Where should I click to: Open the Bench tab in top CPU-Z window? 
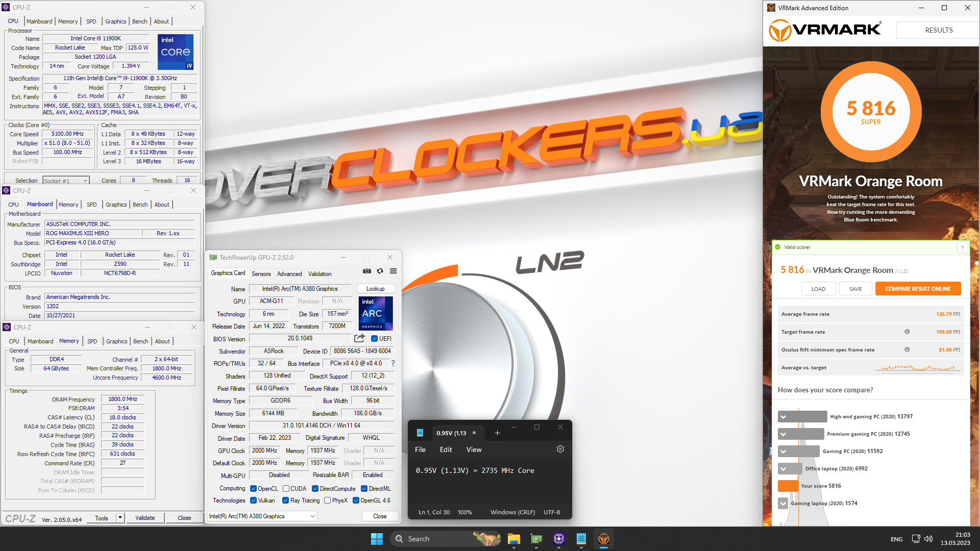tap(139, 21)
